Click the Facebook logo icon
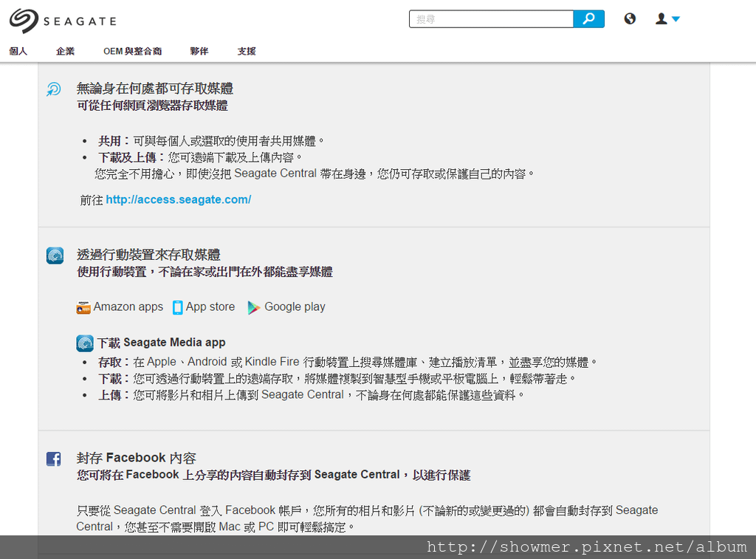The width and height of the screenshot is (756, 559). (53, 459)
